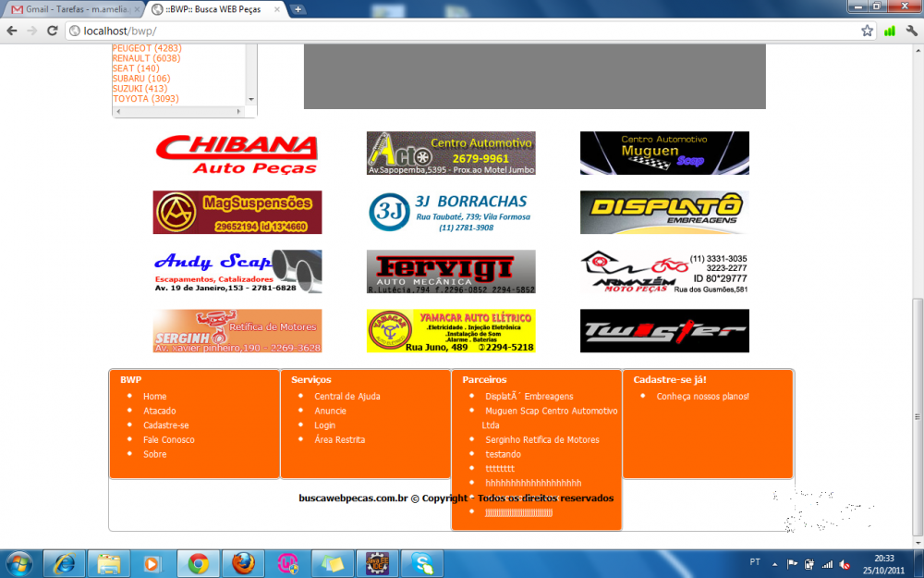The width and height of the screenshot is (924, 578).
Task: Show hidden system tray icons
Action: tap(774, 563)
